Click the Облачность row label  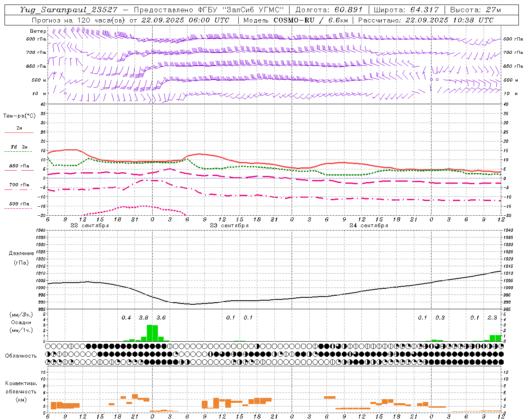coord(21,356)
